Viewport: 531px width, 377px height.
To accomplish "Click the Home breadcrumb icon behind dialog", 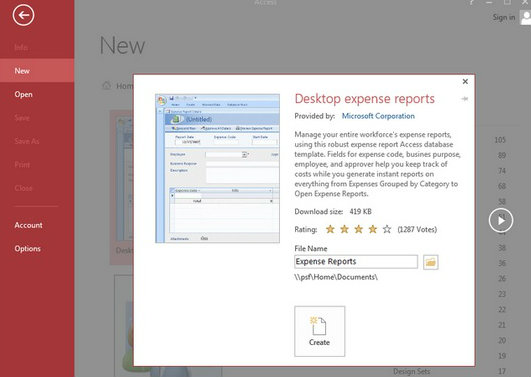I will [x=107, y=85].
